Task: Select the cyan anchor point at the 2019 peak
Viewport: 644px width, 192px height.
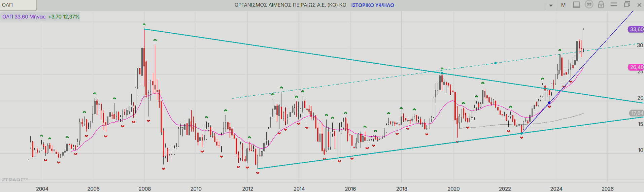Action: pyautogui.click(x=442, y=73)
